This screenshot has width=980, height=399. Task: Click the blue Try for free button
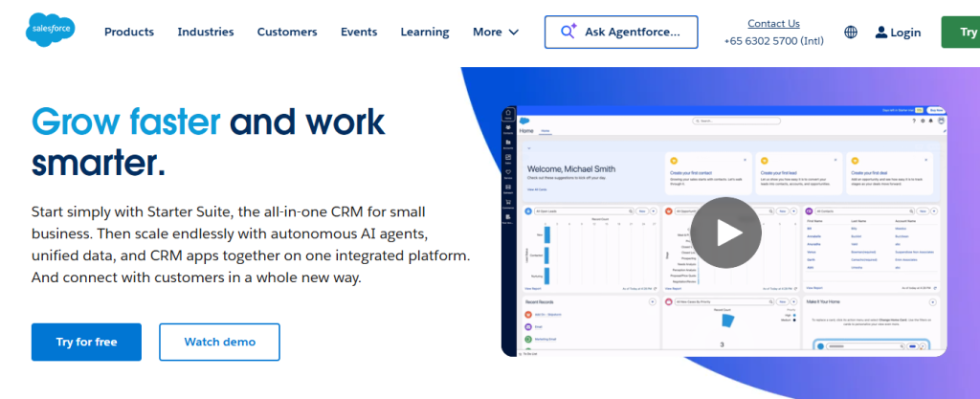point(86,342)
